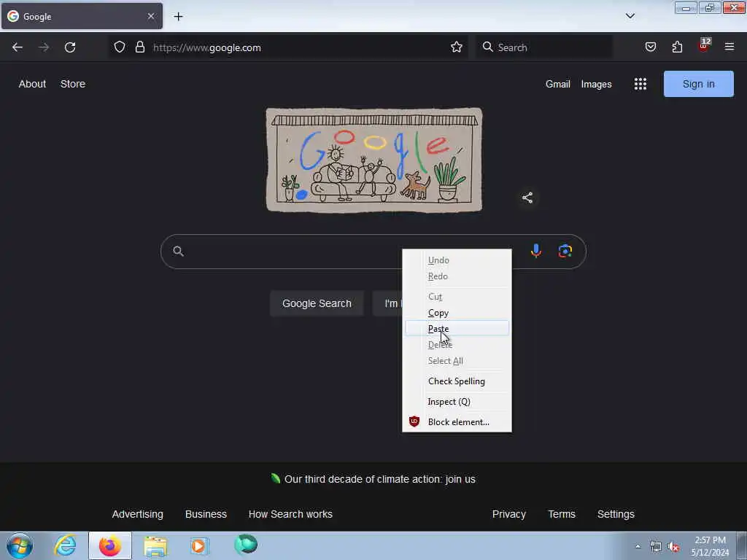Open the Settings footer menu

pos(616,514)
